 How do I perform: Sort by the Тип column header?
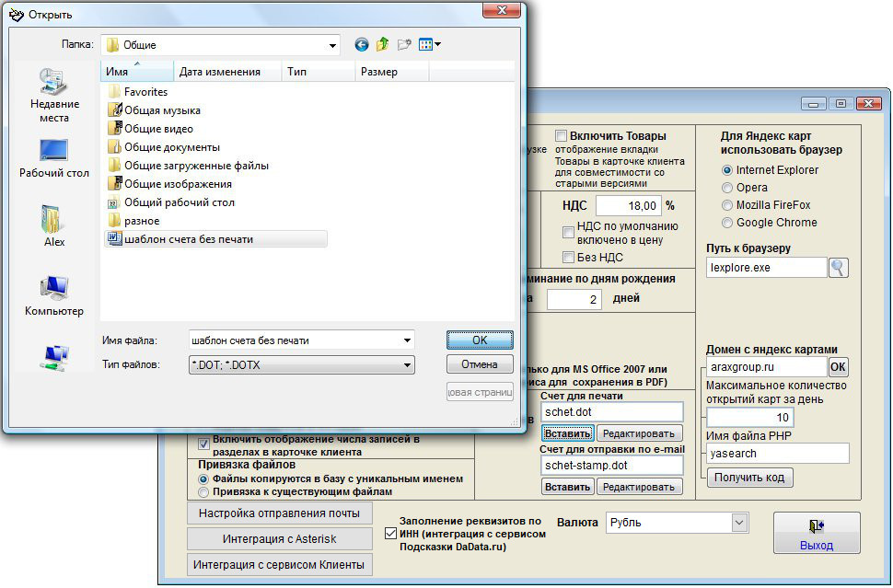319,72
